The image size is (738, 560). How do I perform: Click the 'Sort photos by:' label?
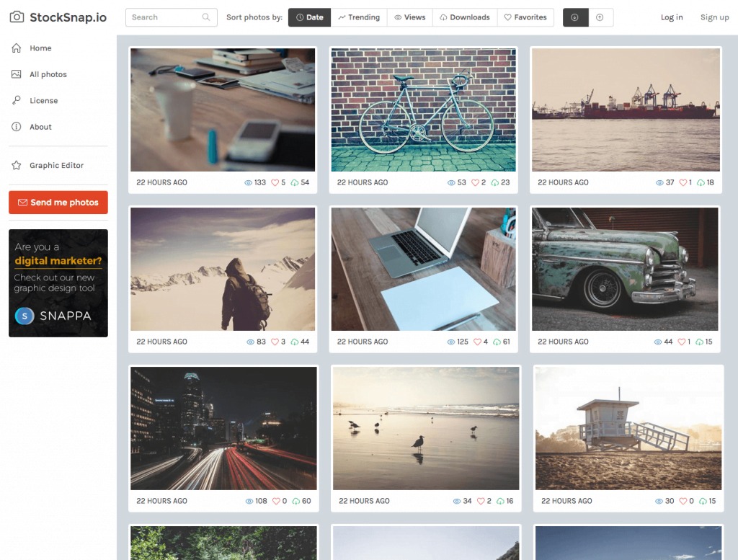[x=254, y=17]
